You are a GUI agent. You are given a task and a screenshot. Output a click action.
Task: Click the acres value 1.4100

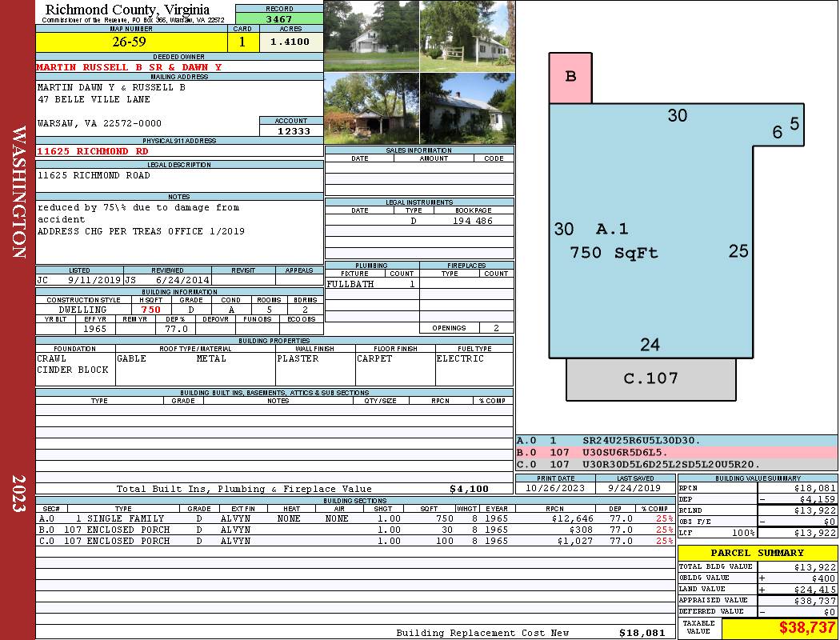[x=290, y=42]
